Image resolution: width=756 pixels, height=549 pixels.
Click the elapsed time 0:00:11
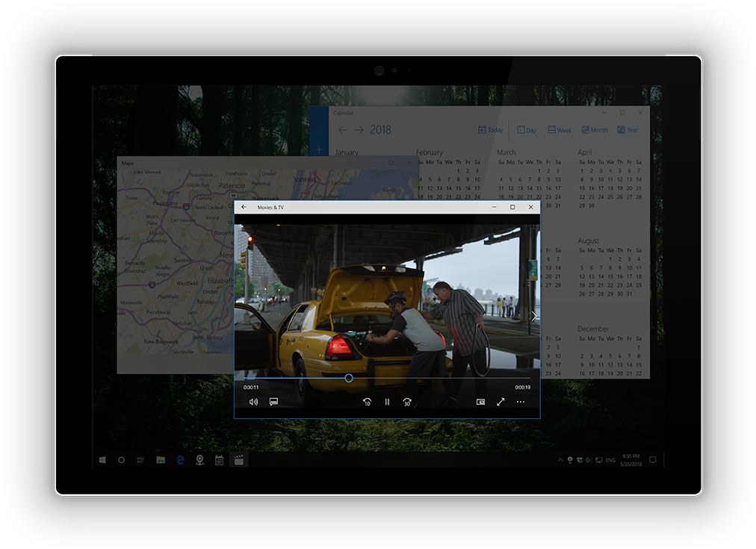pyautogui.click(x=251, y=388)
